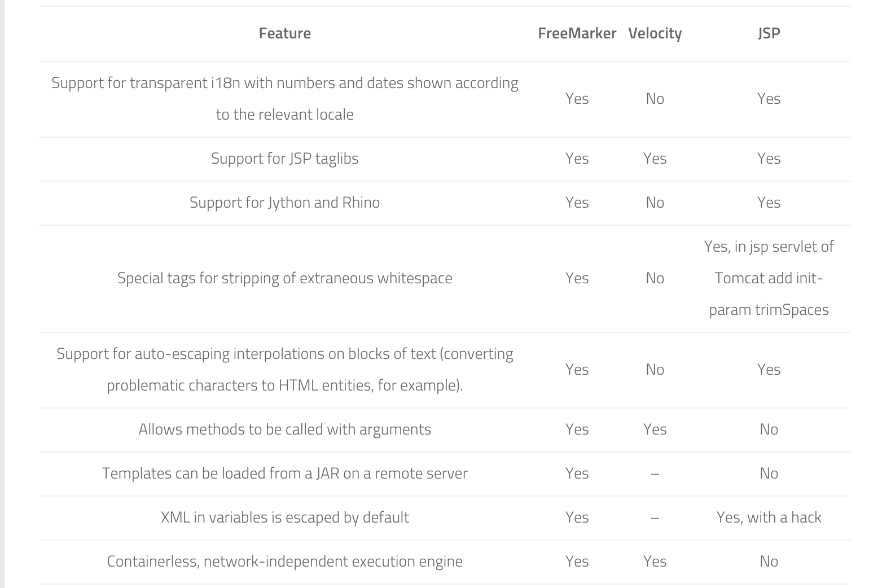Image resolution: width=869 pixels, height=588 pixels.
Task: Select 'Containerless, network-independent execution engine' cell
Action: 284,561
